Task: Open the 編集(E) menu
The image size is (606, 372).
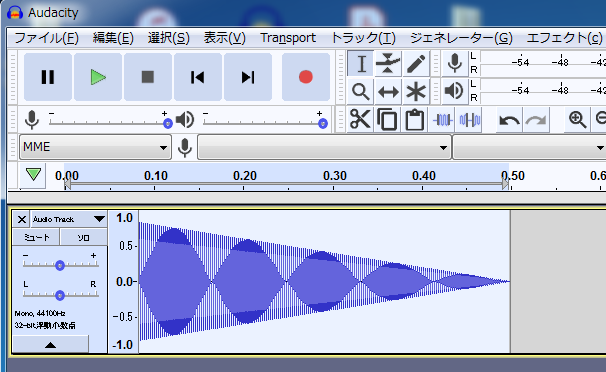Action: 113,38
